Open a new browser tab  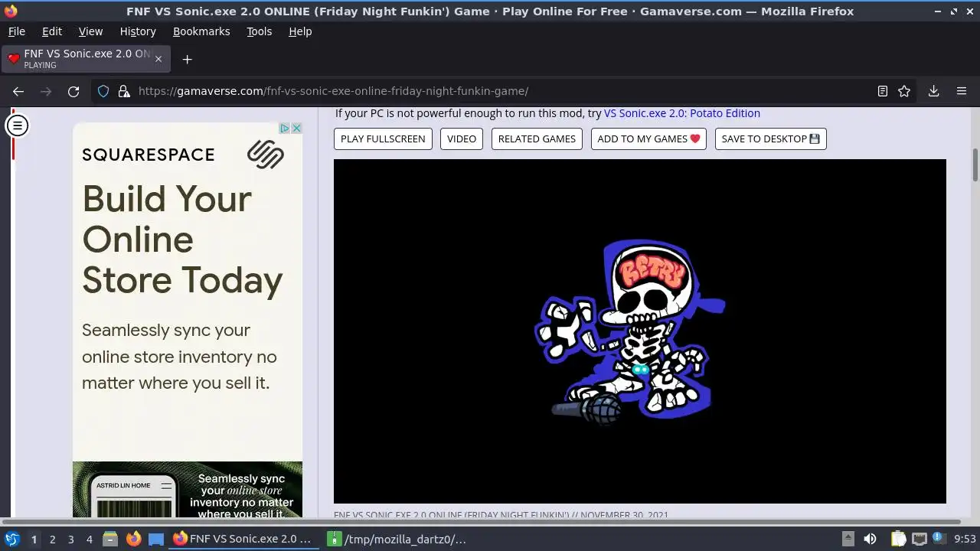click(187, 59)
